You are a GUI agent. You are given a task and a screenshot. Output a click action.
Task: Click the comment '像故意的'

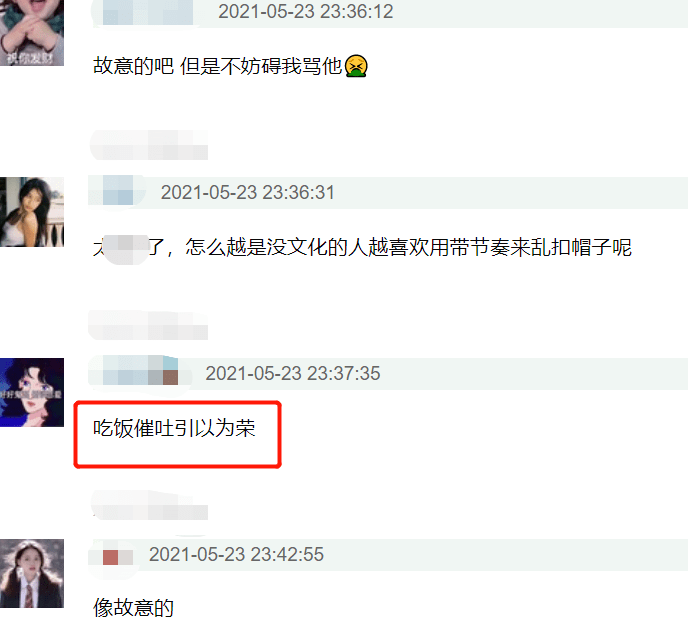[x=133, y=608]
